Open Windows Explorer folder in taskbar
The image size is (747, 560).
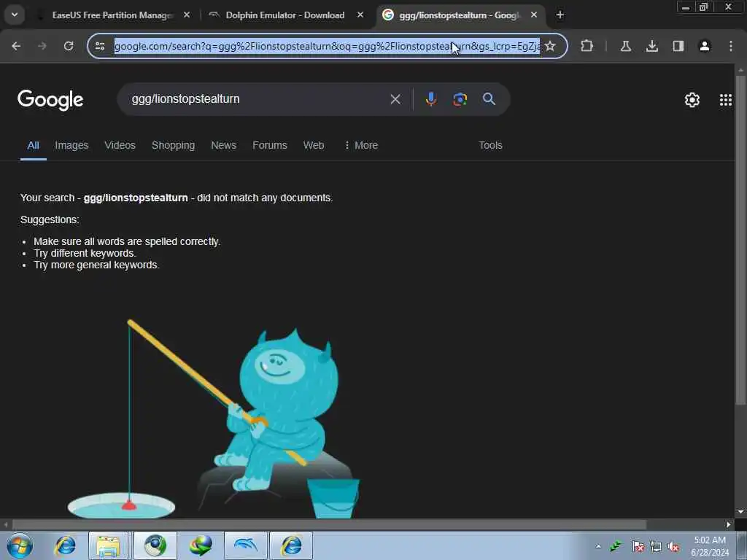pyautogui.click(x=108, y=545)
